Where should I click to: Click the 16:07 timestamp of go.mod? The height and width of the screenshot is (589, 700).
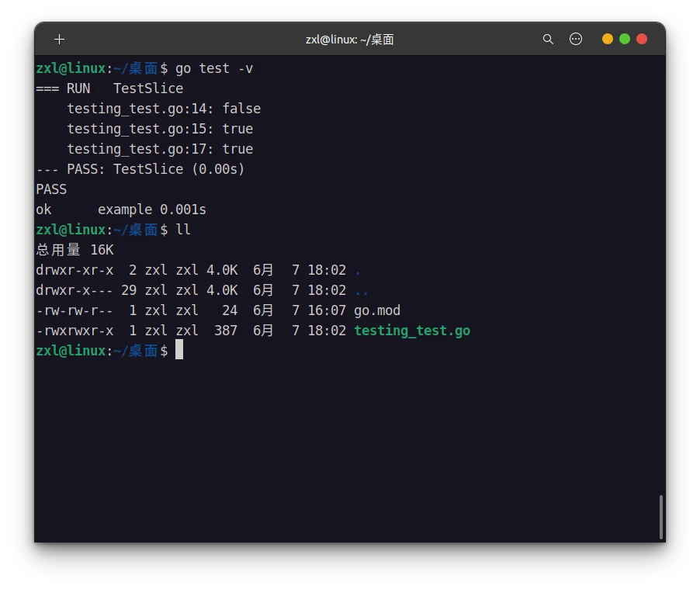327,310
